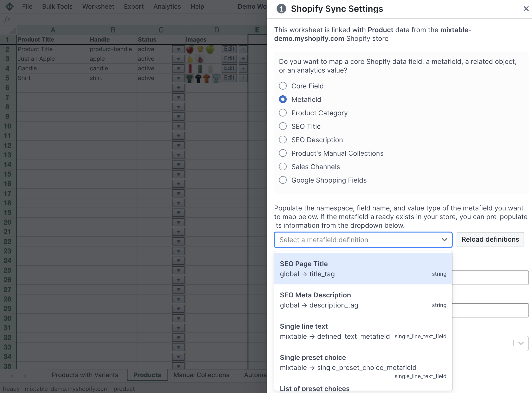Screen dimensions: 532x393
Task: Click the apple thumbnail in the Just an Apple row
Action: coord(190,58)
